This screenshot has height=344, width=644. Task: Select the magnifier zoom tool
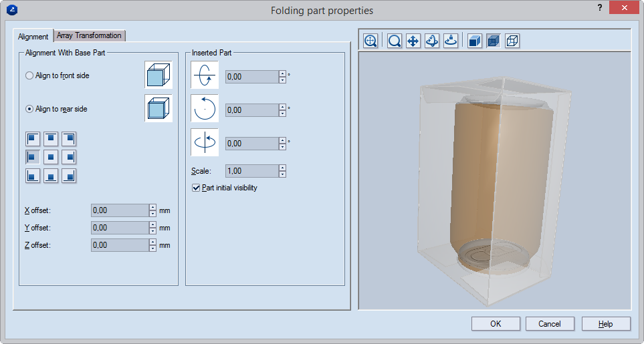[395, 41]
